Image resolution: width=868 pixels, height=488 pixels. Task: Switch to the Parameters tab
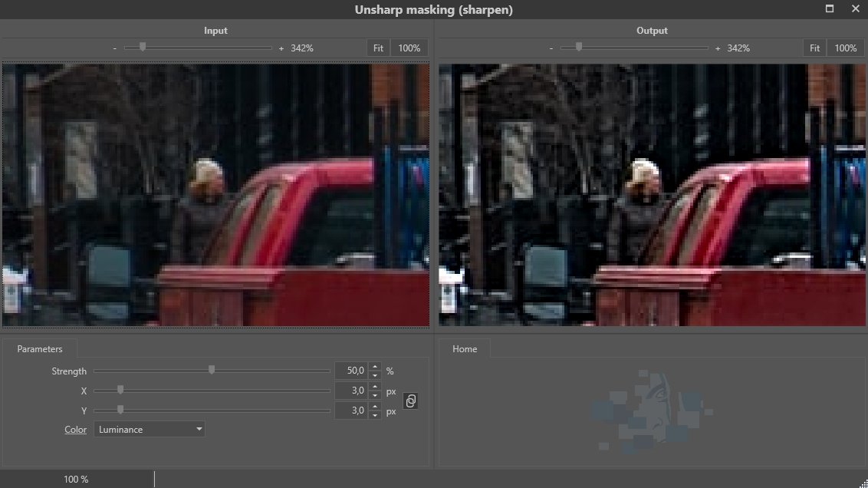click(x=39, y=349)
